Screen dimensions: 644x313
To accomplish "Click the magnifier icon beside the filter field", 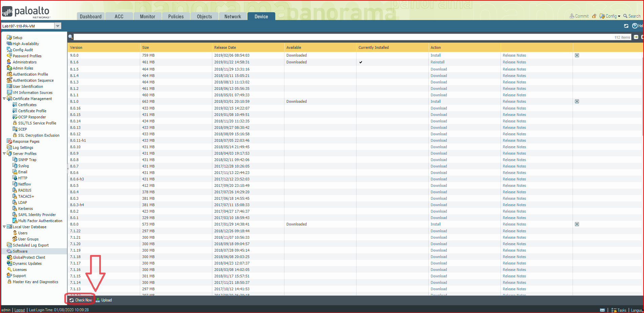I will (x=70, y=37).
